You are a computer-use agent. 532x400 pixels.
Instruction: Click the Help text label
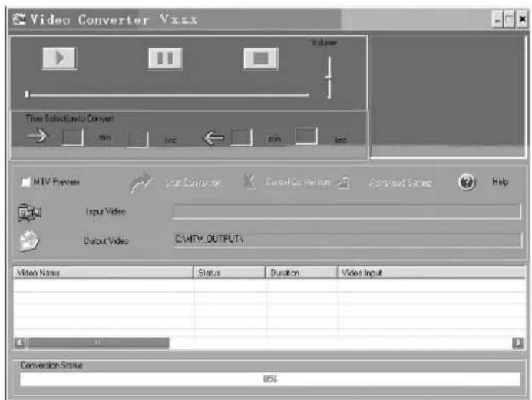point(501,182)
